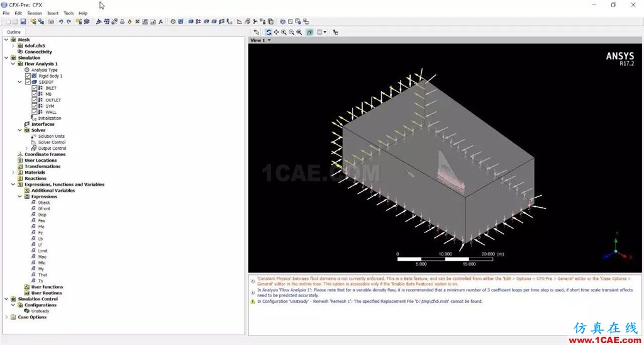The image size is (644, 345).
Task: Activate the Rotate tool in the viewer toolbar
Action: [268, 31]
